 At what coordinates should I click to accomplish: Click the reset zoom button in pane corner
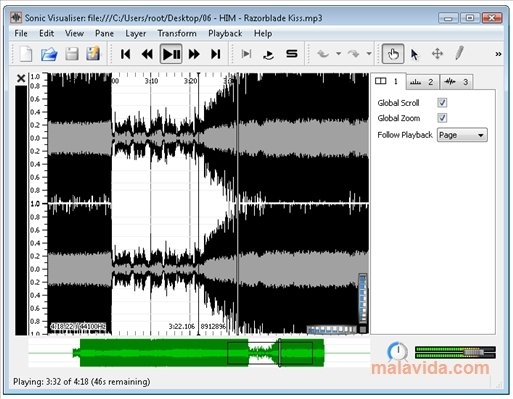click(x=363, y=330)
